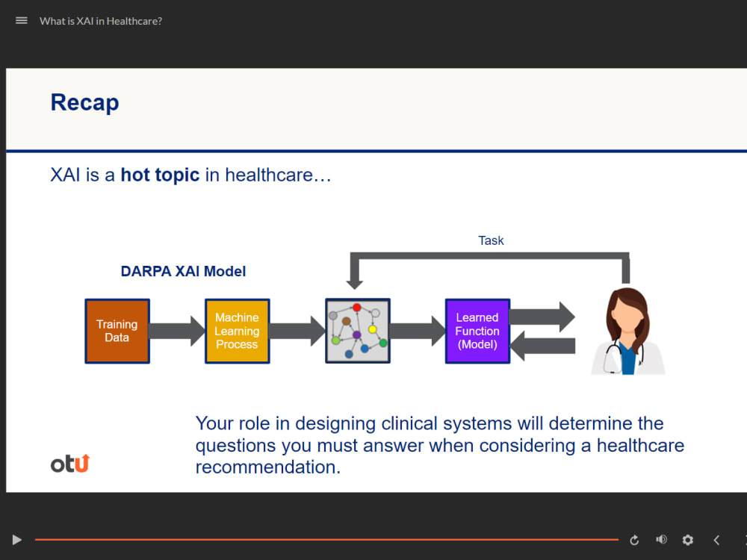The height and width of the screenshot is (560, 747).
Task: Click the 'Your role in designing' paragraph
Action: click(440, 445)
